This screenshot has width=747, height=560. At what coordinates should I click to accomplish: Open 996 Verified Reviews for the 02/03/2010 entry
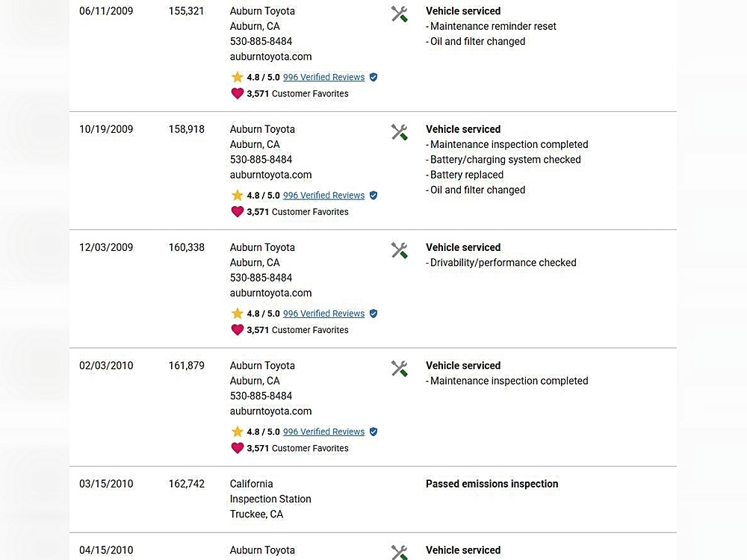click(x=323, y=432)
